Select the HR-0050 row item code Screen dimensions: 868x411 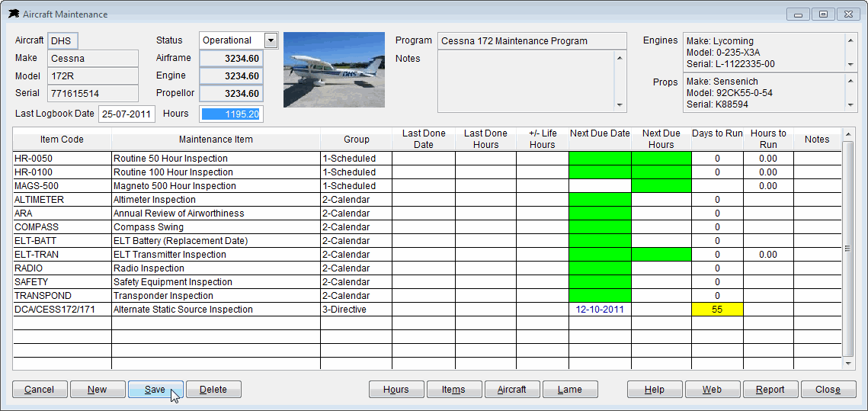(x=62, y=159)
